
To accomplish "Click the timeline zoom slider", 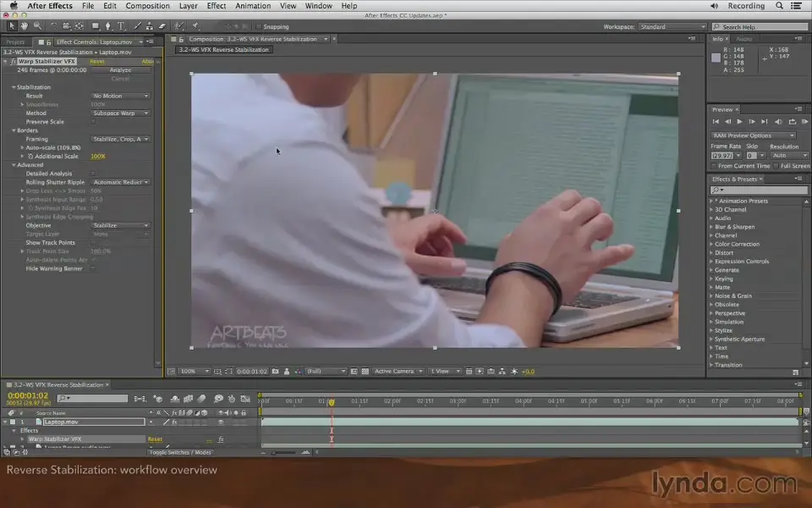I will 284,452.
